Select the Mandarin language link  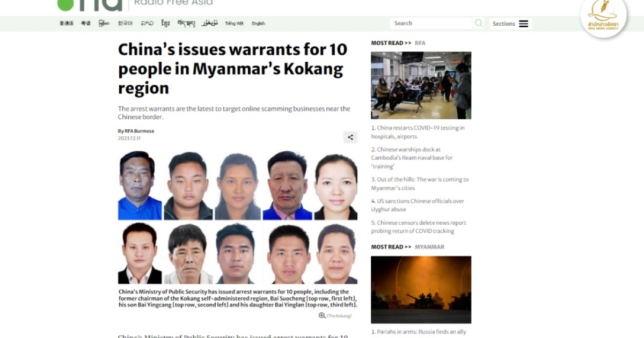67,24
